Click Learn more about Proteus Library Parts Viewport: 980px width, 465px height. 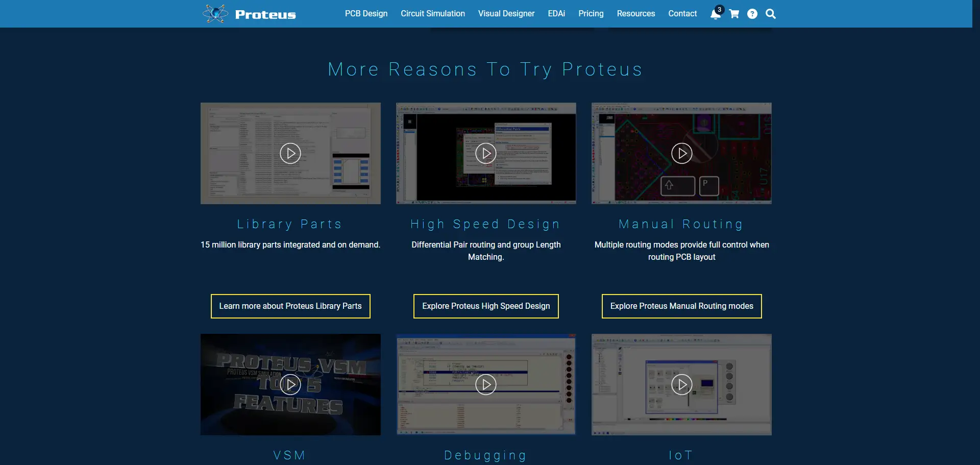[290, 306]
